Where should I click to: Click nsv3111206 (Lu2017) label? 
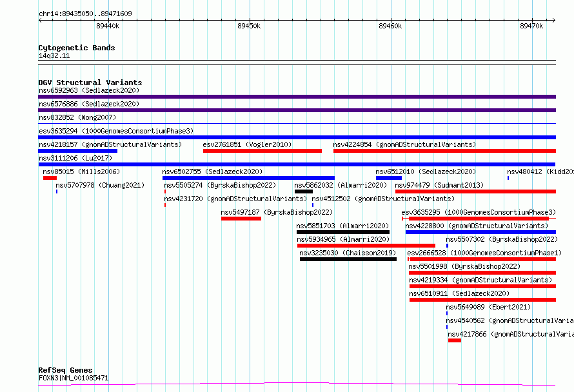coord(75,158)
